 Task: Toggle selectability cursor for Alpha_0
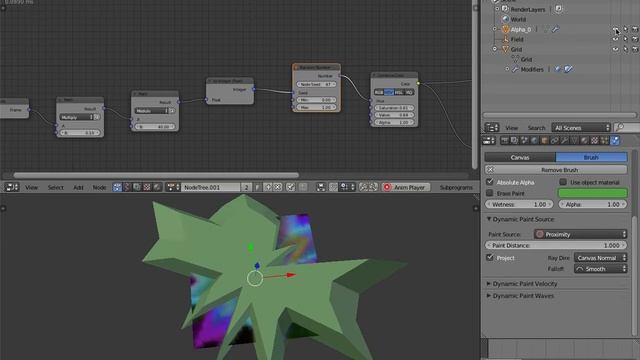point(625,29)
